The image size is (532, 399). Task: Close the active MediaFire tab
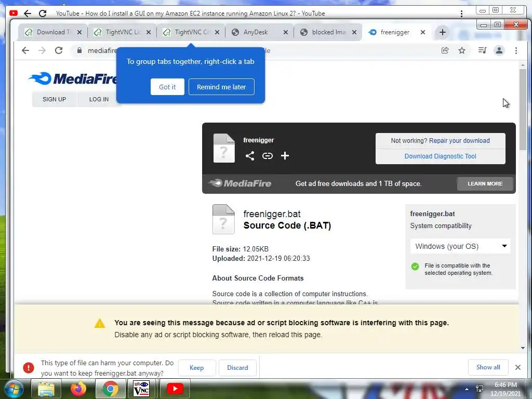pyautogui.click(x=423, y=32)
